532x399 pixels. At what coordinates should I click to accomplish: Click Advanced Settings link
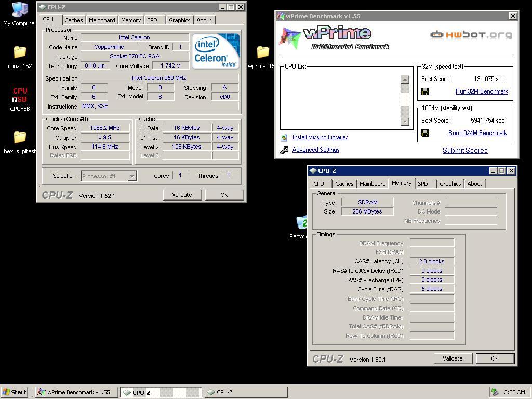point(316,150)
